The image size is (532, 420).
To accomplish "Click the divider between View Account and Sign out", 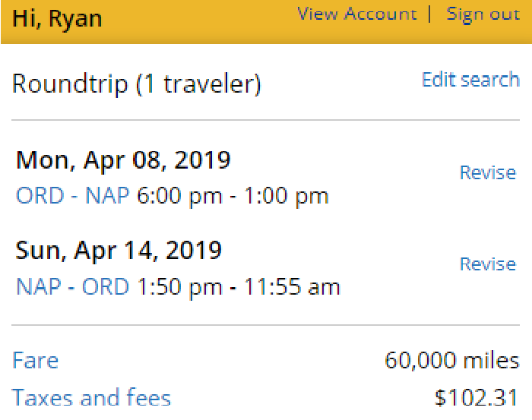I will click(x=431, y=14).
